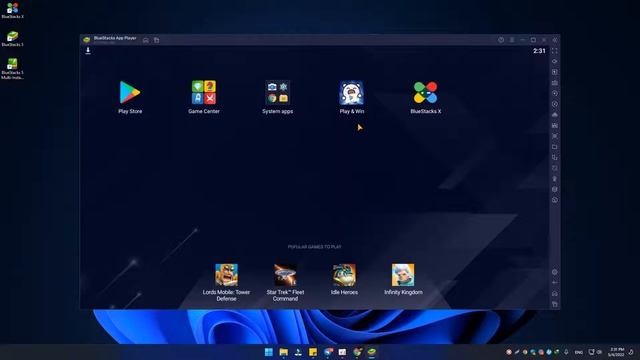The width and height of the screenshot is (640, 360).
Task: Open the System apps folder
Action: pyautogui.click(x=278, y=93)
